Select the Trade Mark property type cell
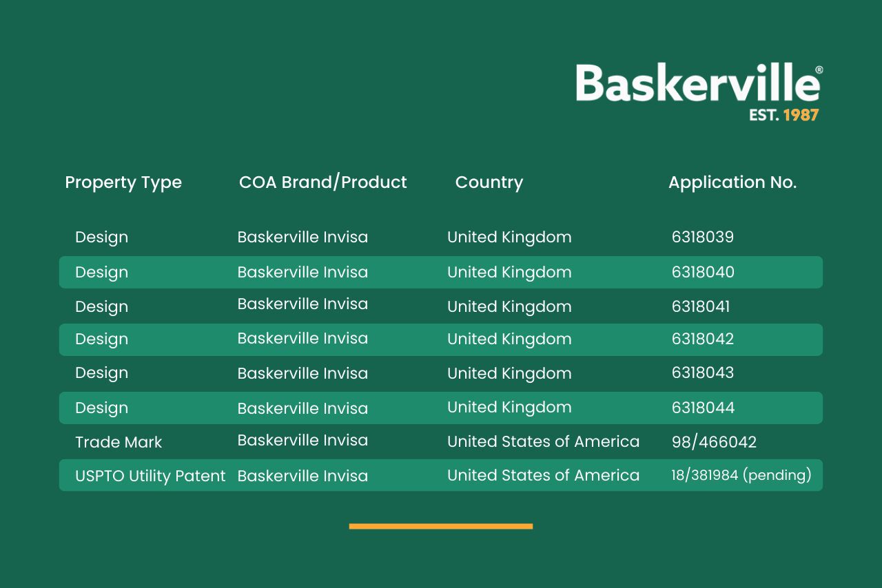 point(119,443)
